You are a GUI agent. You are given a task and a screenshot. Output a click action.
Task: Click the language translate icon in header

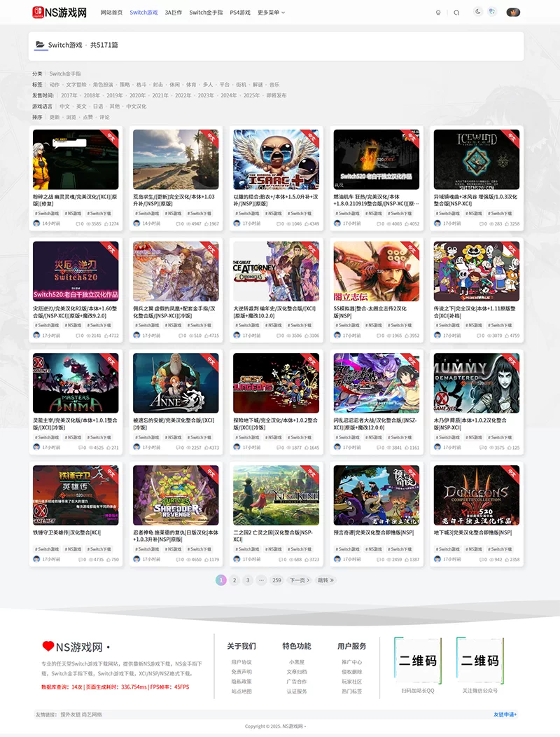492,12
